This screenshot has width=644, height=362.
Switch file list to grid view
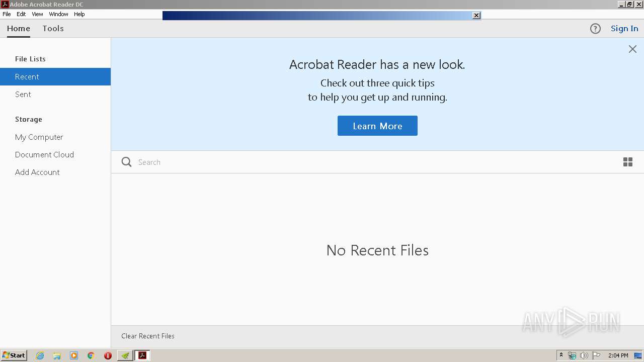tap(628, 162)
